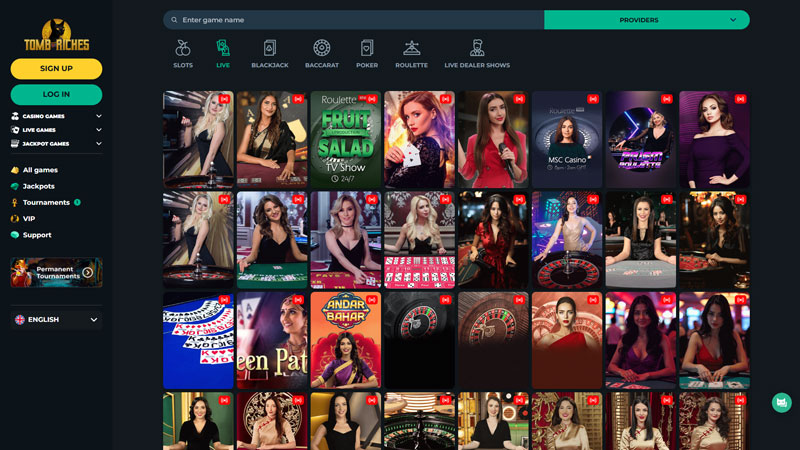Click the Tomb Riches logo

point(56,36)
